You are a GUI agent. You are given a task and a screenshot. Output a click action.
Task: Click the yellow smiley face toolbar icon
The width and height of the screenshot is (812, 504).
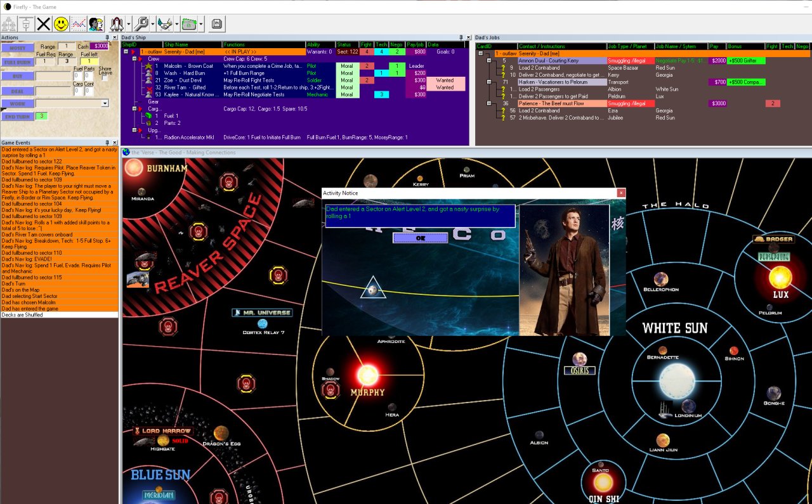pos(61,24)
